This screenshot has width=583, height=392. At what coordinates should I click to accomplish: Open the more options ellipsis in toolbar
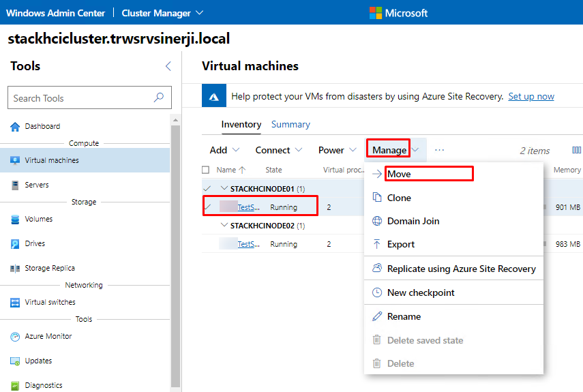tap(439, 150)
